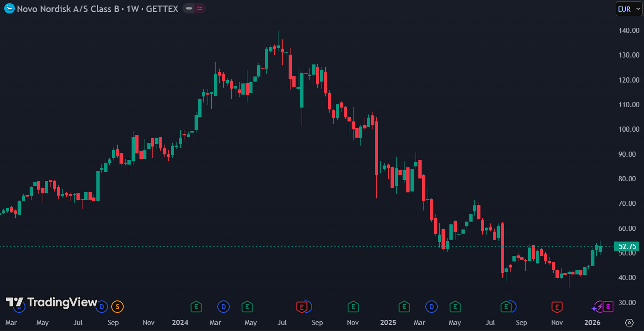
Task: Open the EUR currency dropdown
Action: pos(629,9)
